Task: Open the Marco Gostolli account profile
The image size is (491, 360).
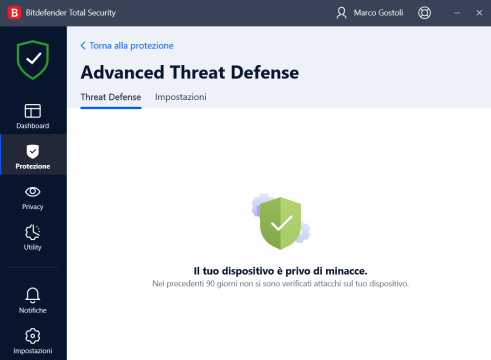Action: coord(370,13)
